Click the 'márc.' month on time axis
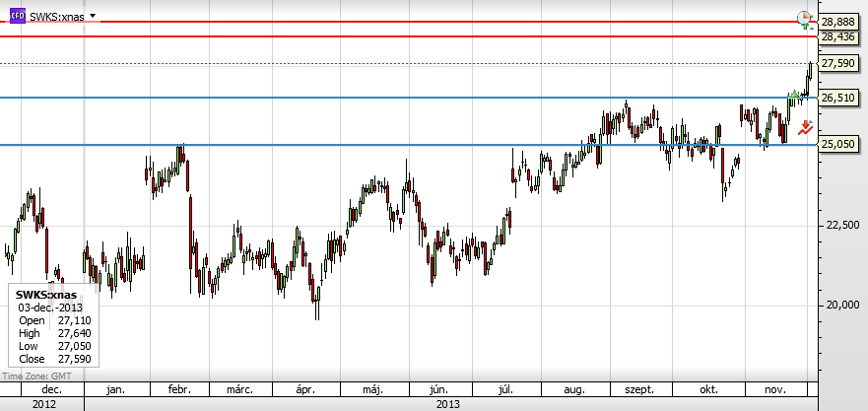This screenshot has height=411, width=868. [x=240, y=390]
